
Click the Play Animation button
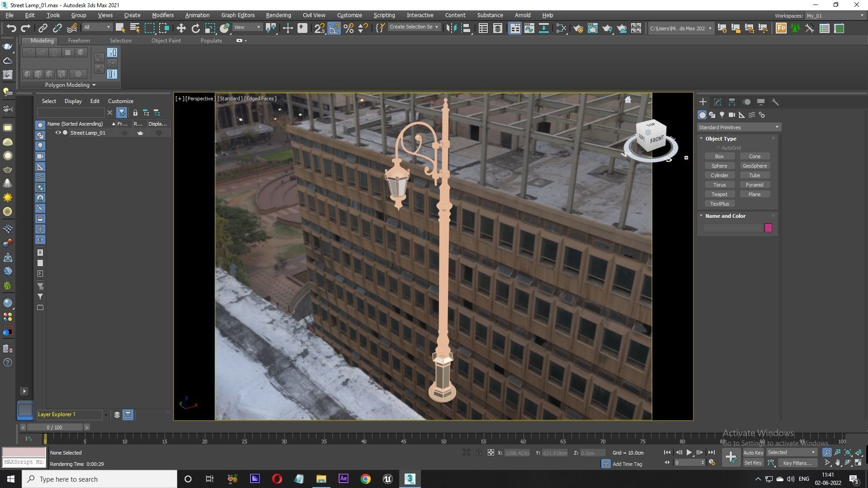pos(689,452)
